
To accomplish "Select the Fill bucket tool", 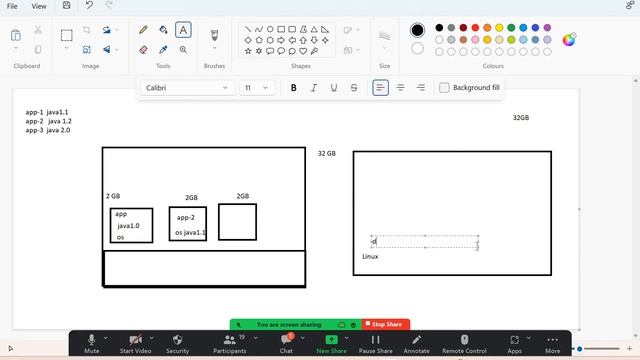I will (x=163, y=30).
